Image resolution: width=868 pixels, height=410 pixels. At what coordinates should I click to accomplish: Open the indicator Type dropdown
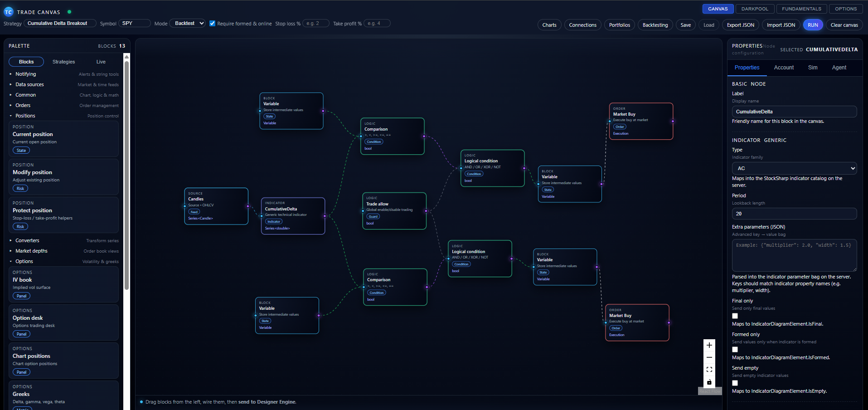click(794, 168)
